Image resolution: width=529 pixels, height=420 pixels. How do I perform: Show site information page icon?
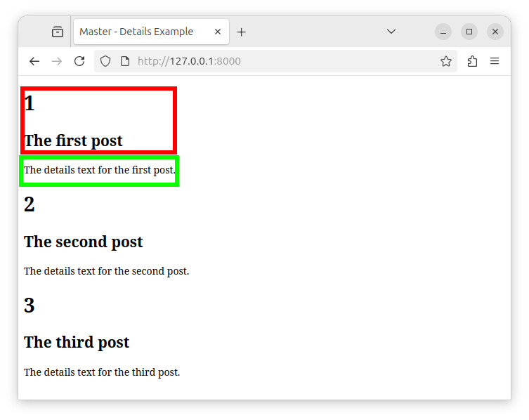(x=125, y=61)
